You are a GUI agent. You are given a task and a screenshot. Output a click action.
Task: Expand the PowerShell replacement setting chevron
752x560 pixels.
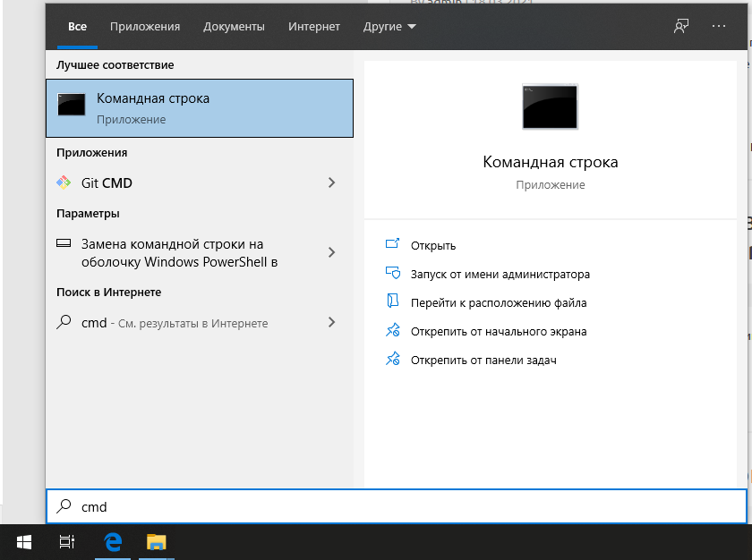click(x=331, y=252)
